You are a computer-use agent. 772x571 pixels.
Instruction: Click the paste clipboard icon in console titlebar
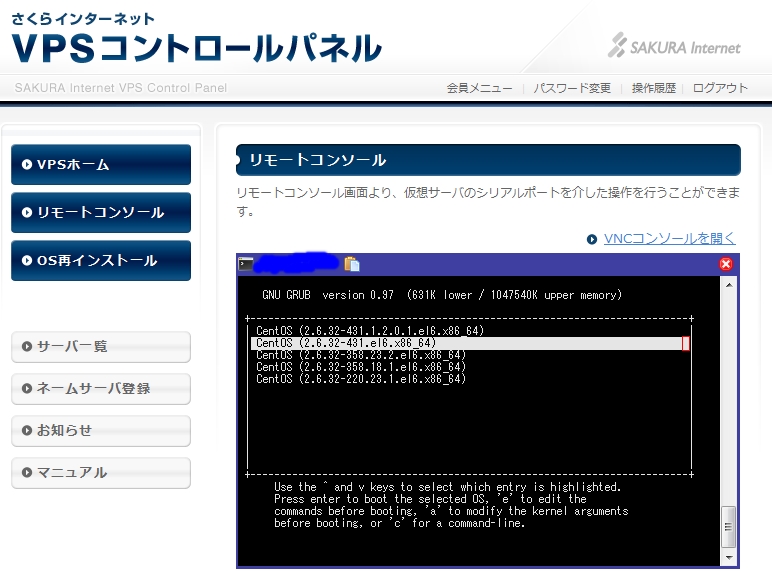352,264
